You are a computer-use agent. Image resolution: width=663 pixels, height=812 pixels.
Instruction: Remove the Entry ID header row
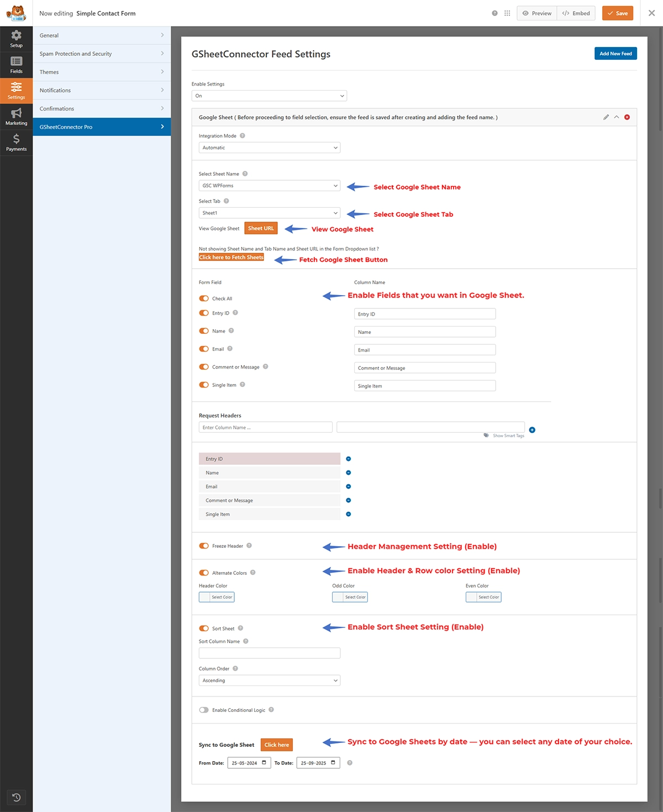click(348, 459)
